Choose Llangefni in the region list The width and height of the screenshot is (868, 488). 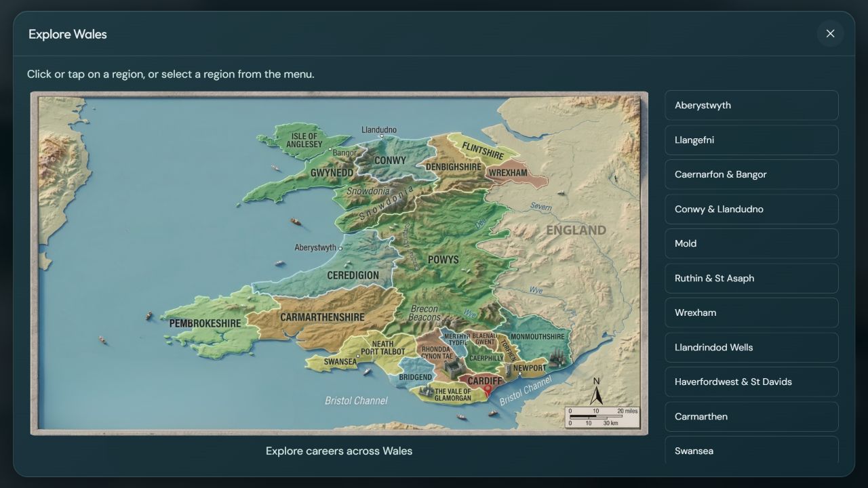click(751, 140)
